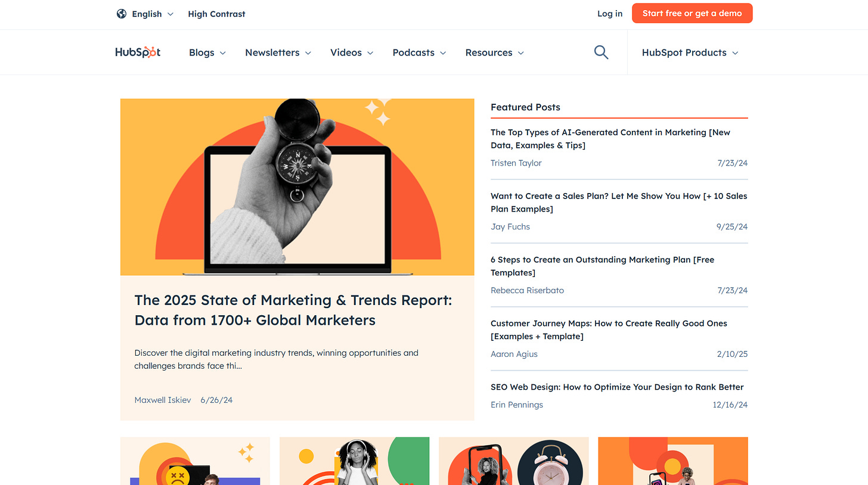Open SEO Web Design post

click(x=617, y=387)
